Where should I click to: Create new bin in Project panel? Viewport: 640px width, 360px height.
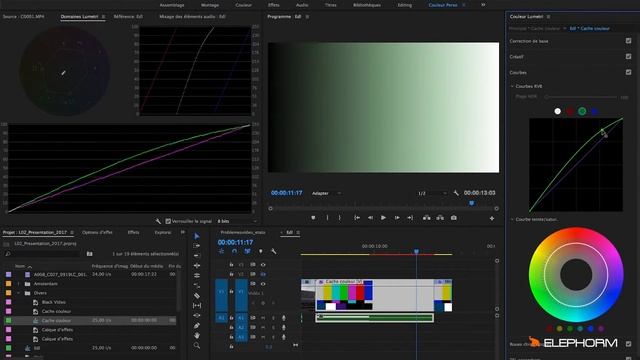pyautogui.click(x=89, y=254)
